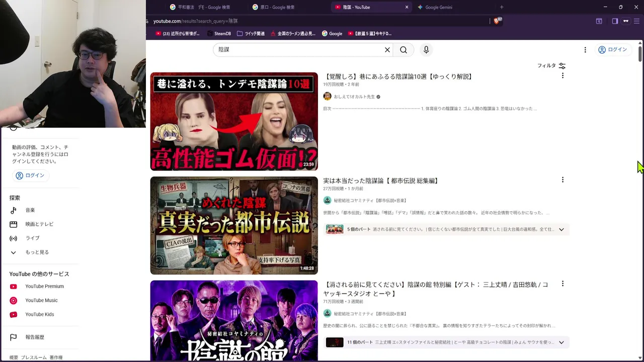The height and width of the screenshot is (362, 644).
Task: Open the 真実だった都市伝説 video thumbnail
Action: coord(234,225)
